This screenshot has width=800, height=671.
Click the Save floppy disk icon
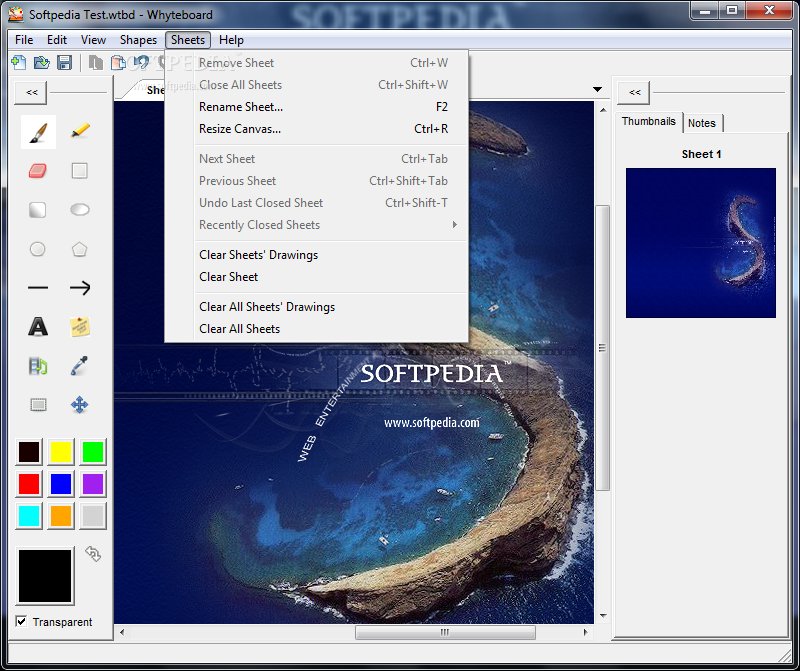(64, 63)
